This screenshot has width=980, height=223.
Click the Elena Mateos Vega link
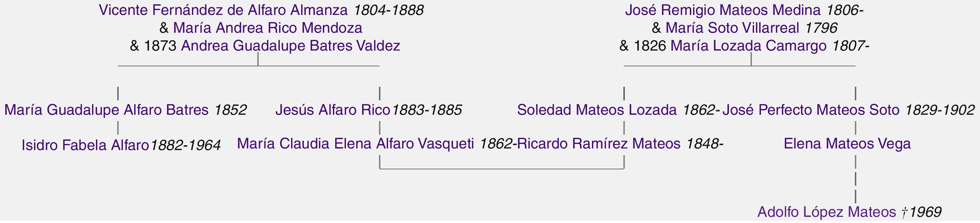847,144
